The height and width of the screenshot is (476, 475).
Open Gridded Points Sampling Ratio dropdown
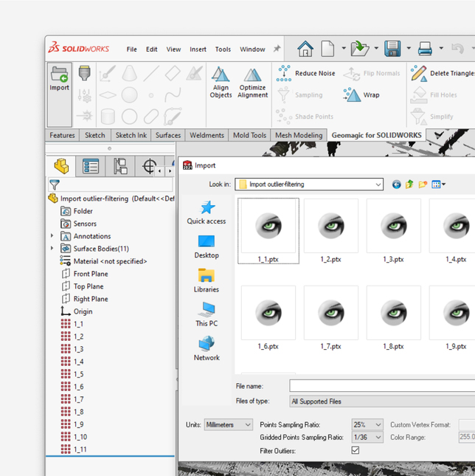[367, 437]
